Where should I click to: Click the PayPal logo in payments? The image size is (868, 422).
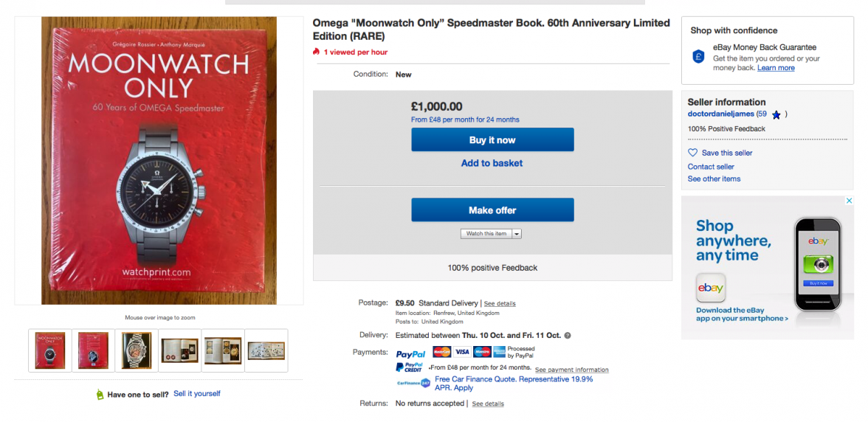point(410,353)
